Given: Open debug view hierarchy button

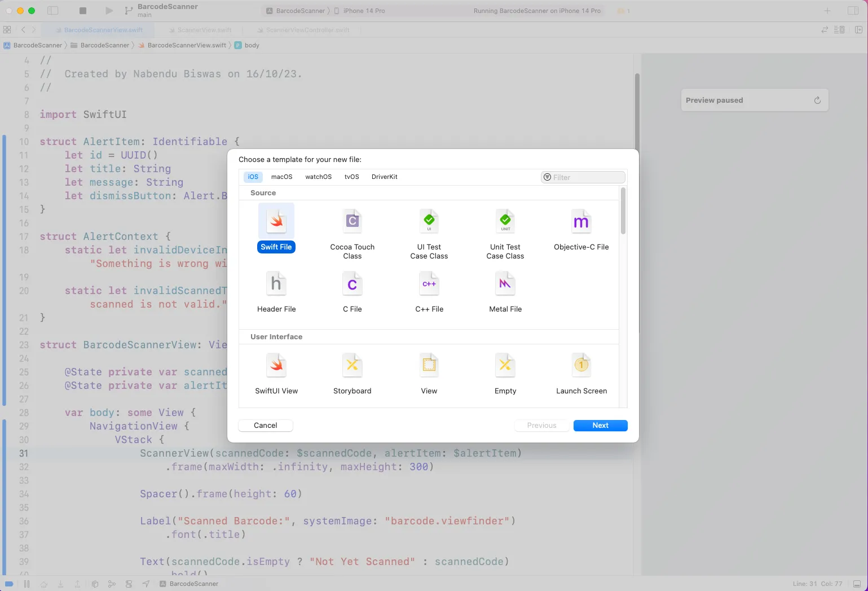Looking at the screenshot, I should [x=95, y=584].
